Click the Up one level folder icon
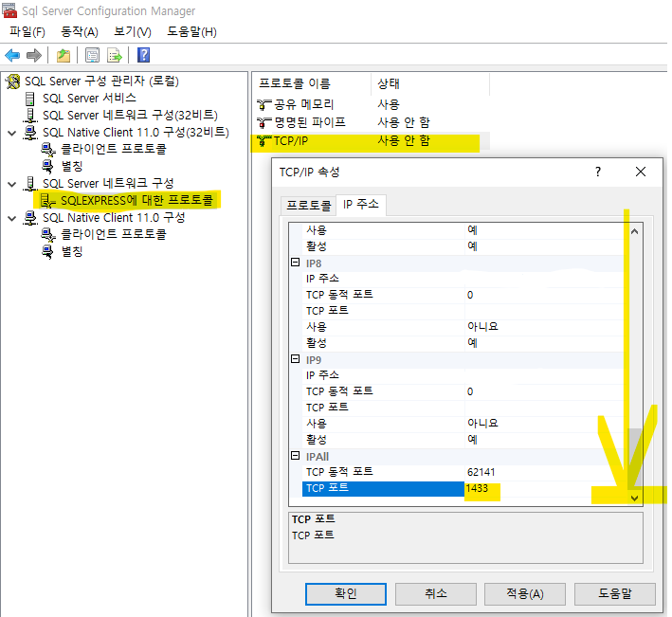 point(64,55)
